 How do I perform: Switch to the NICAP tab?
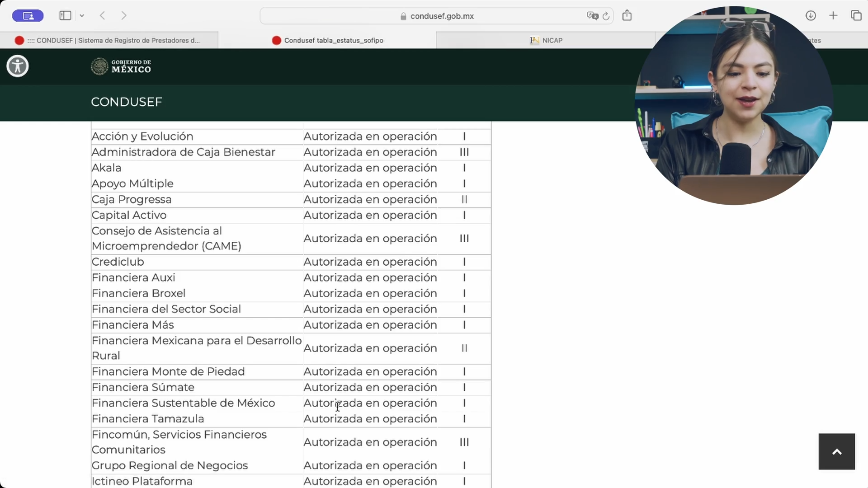click(546, 40)
